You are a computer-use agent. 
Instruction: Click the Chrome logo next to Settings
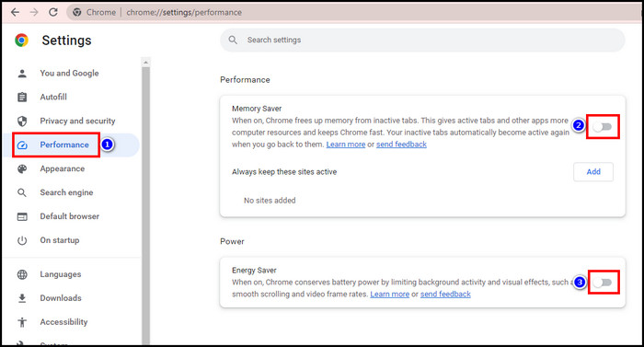(x=22, y=40)
